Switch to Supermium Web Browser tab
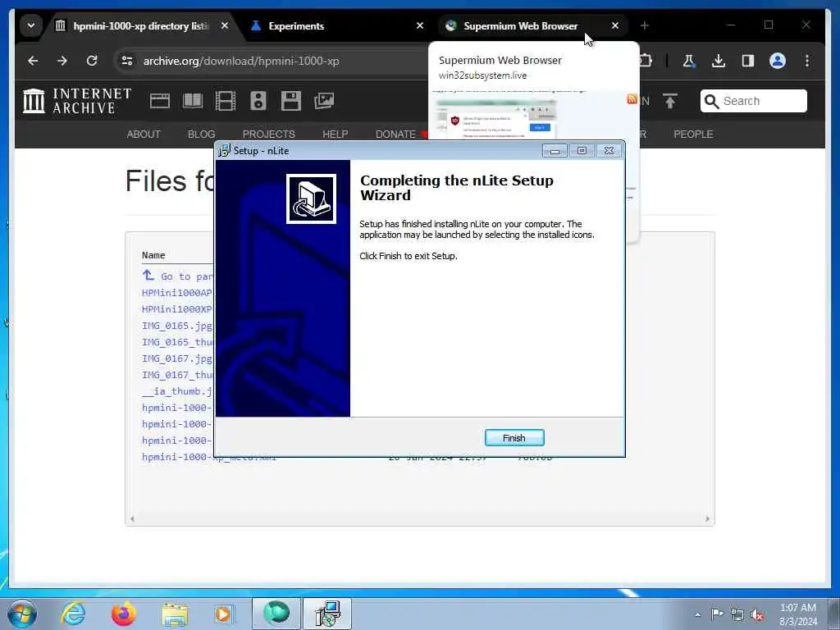This screenshot has width=840, height=630. tap(520, 25)
